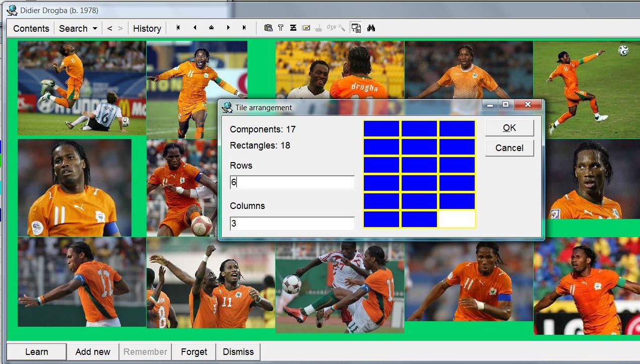
Task: Open the binoculars find icon
Action: pos(371,28)
